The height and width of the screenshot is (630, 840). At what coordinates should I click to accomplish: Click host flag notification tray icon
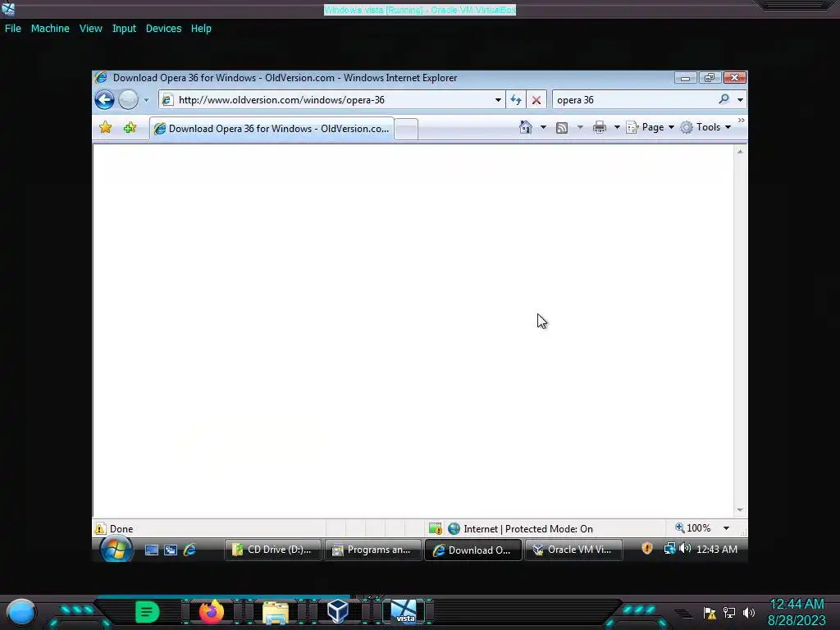710,612
